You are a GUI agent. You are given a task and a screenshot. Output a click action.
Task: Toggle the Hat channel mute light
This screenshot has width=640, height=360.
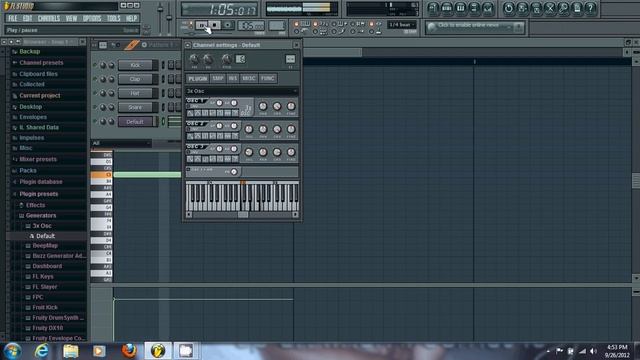coord(95,93)
